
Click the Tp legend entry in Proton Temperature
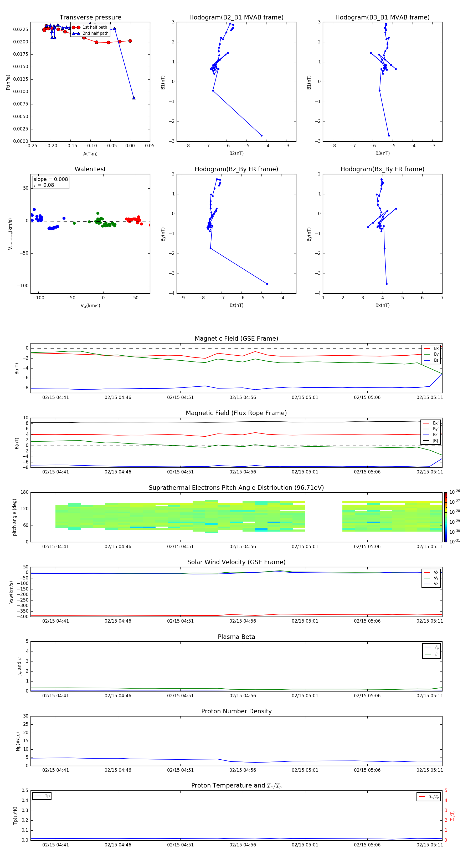42,796
